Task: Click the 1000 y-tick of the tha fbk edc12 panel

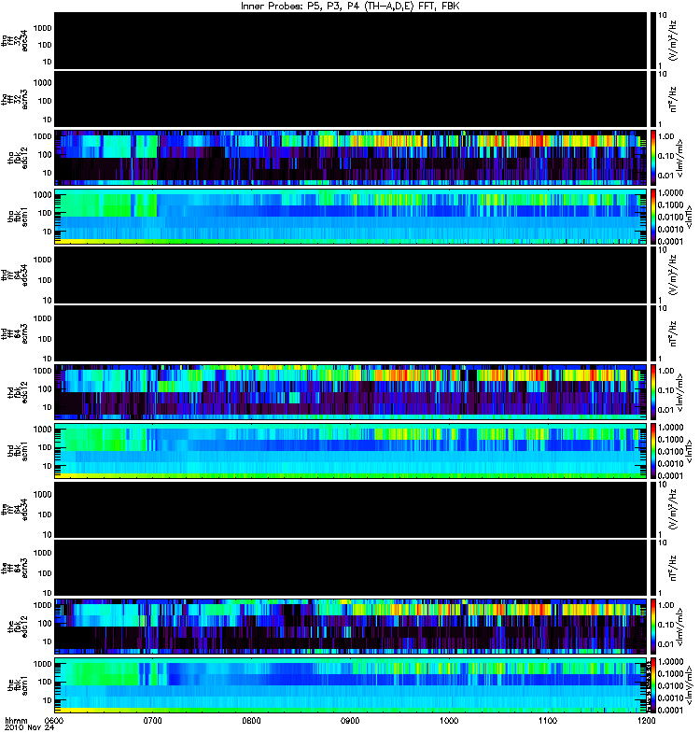Action: (x=42, y=136)
